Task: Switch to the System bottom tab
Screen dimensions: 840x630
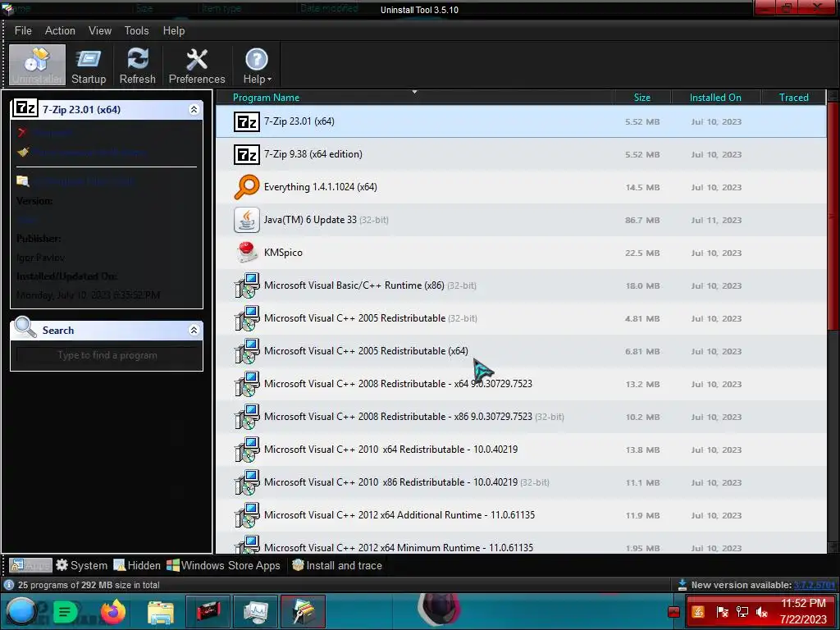Action: point(81,565)
